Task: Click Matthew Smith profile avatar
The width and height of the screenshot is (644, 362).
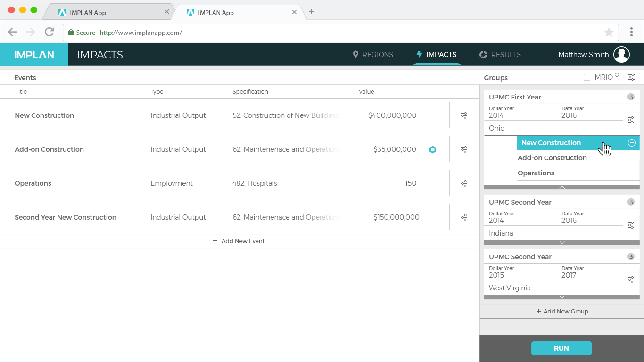Action: (x=621, y=55)
